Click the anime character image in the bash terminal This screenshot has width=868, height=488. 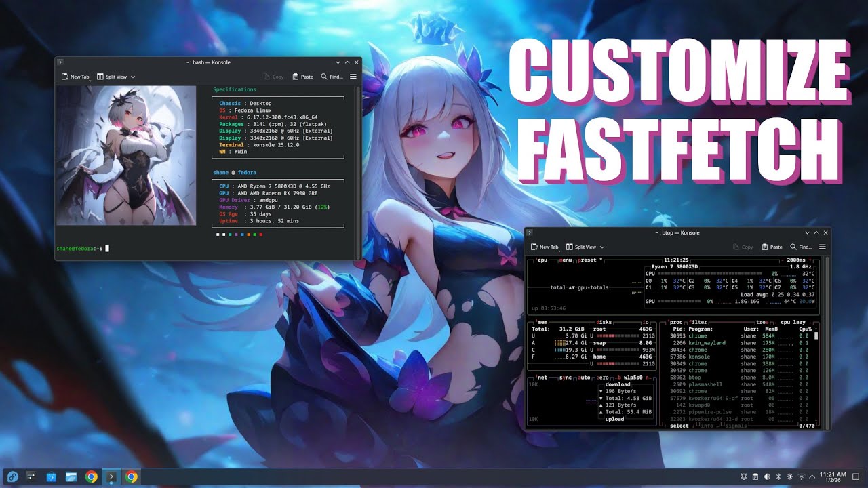click(x=125, y=155)
